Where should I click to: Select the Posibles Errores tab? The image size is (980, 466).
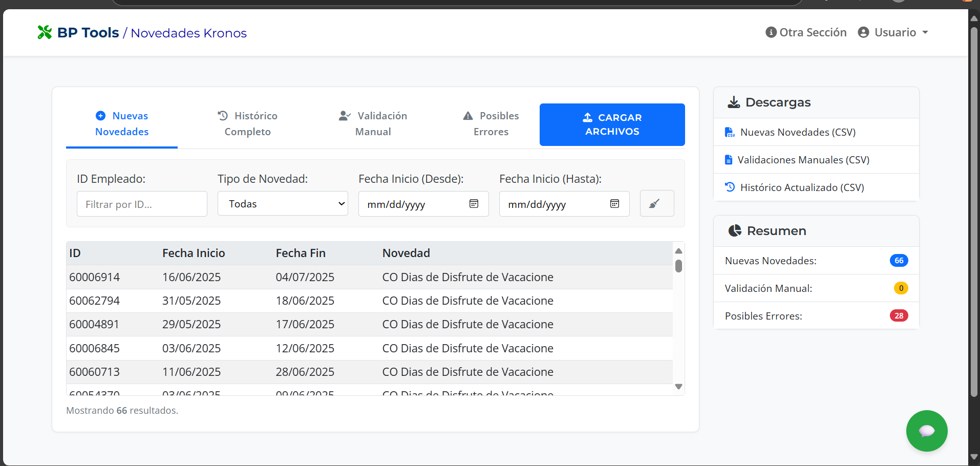(491, 123)
